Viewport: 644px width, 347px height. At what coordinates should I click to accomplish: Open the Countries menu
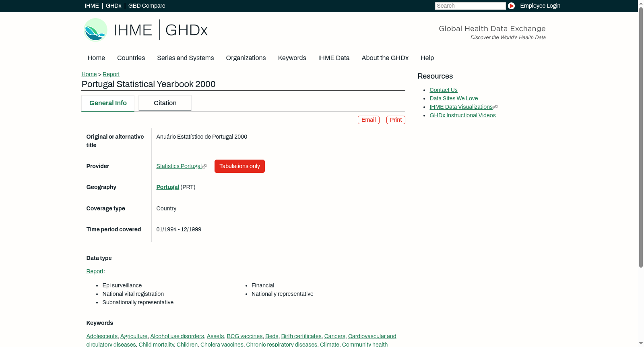coord(131,58)
